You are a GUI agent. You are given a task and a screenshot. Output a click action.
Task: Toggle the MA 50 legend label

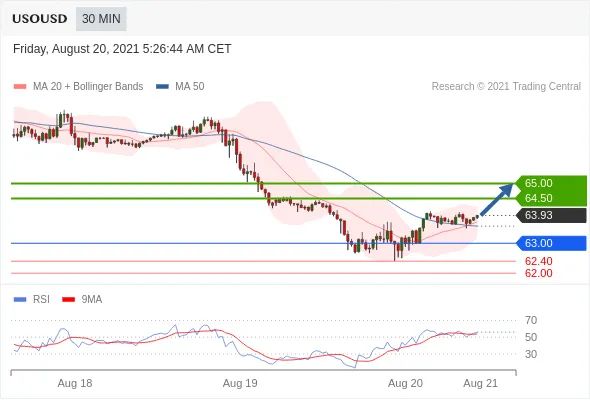(x=190, y=87)
